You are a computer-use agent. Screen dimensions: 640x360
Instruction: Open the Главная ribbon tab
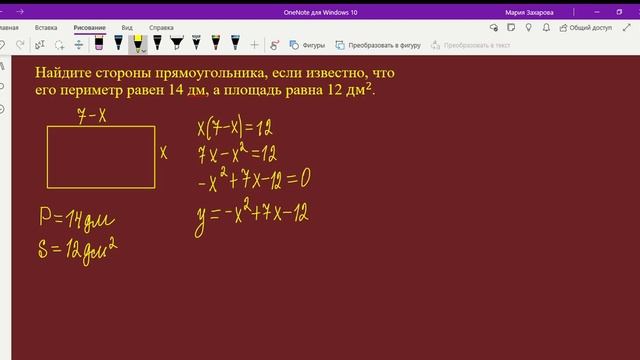click(9, 28)
